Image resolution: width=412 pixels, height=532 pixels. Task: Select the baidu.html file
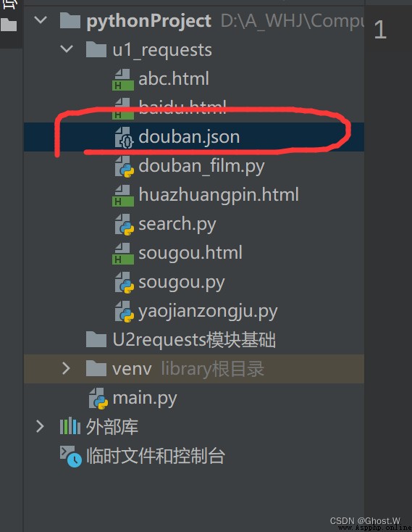pos(182,107)
